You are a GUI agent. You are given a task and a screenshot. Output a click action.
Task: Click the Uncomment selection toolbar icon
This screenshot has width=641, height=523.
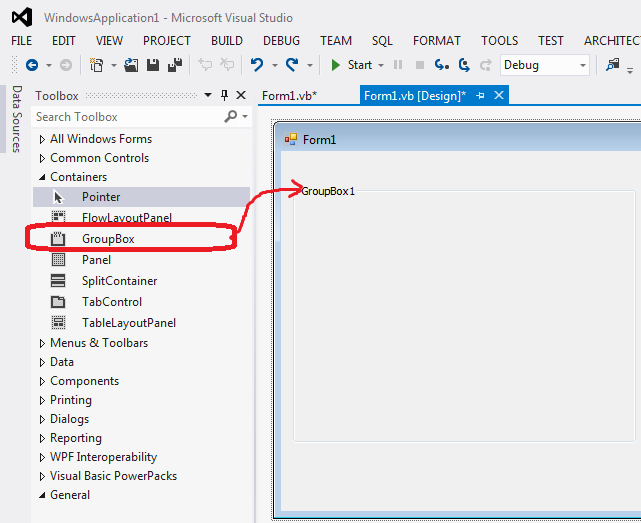tap(227, 65)
